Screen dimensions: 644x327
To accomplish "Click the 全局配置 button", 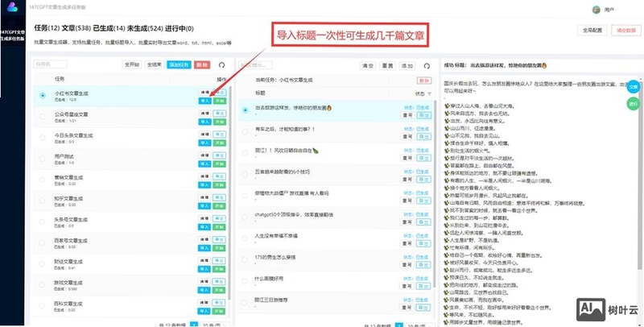I will [592, 31].
